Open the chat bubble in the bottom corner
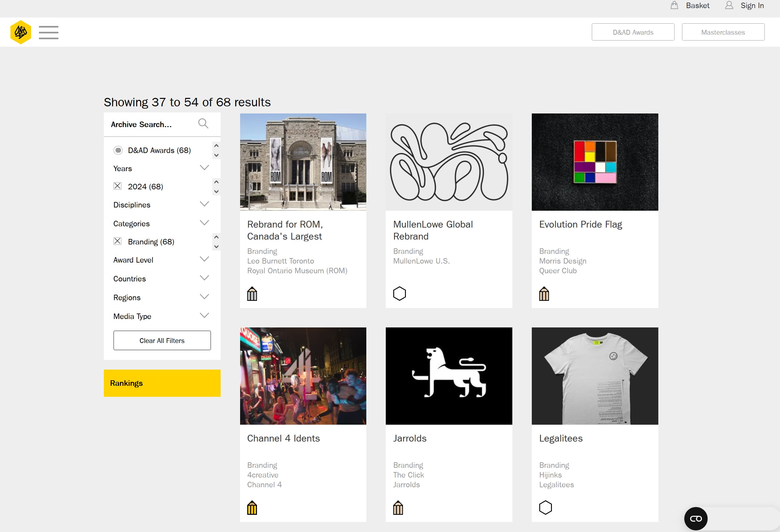Screen dimensions: 780x532 [x=695, y=518]
